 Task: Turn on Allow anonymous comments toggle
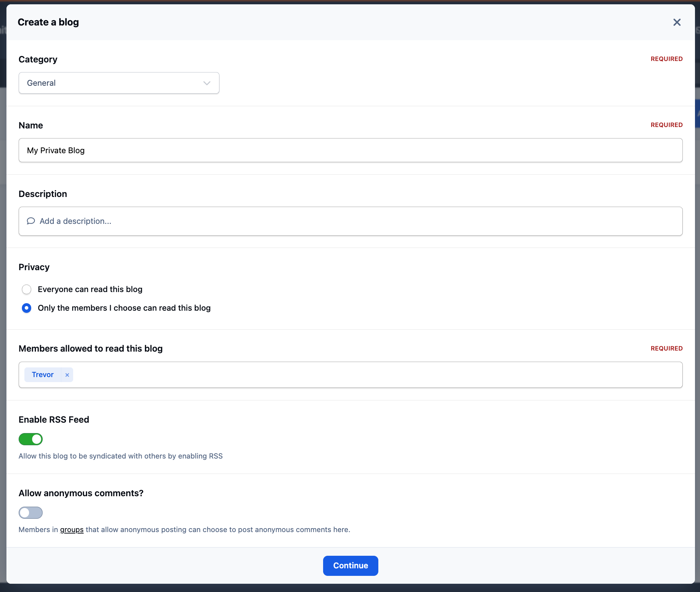(x=31, y=513)
